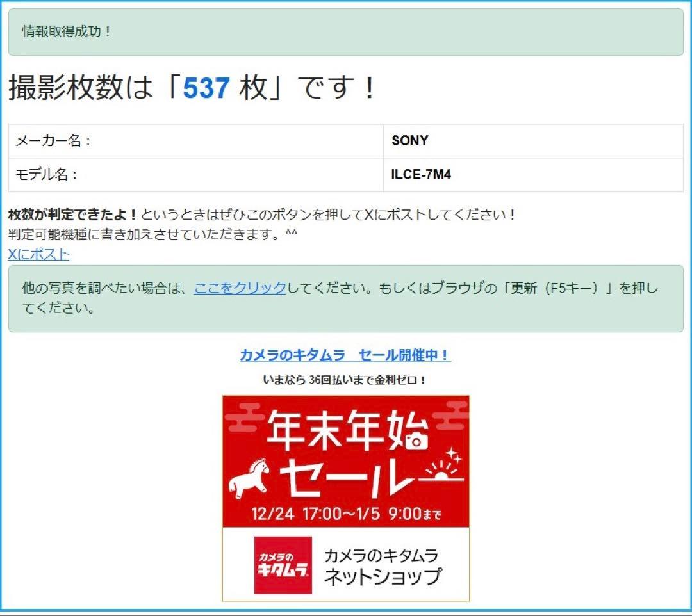This screenshot has height=616, width=692.
Task: Click the SONY manufacturer value cell
Action: [x=410, y=141]
